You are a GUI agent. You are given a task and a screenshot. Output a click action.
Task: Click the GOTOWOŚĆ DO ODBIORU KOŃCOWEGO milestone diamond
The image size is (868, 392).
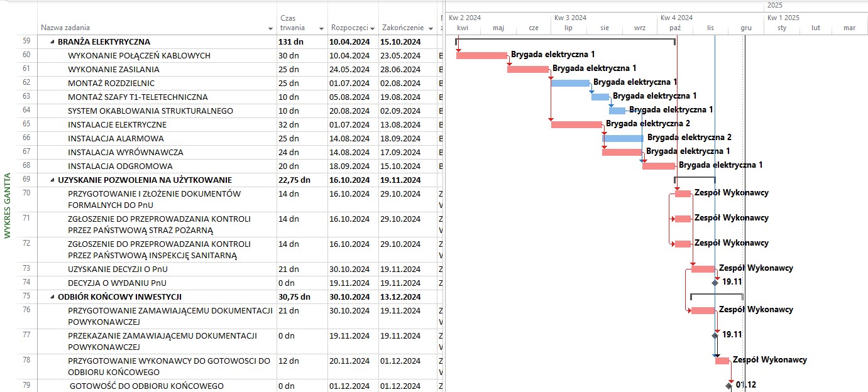pos(730,385)
